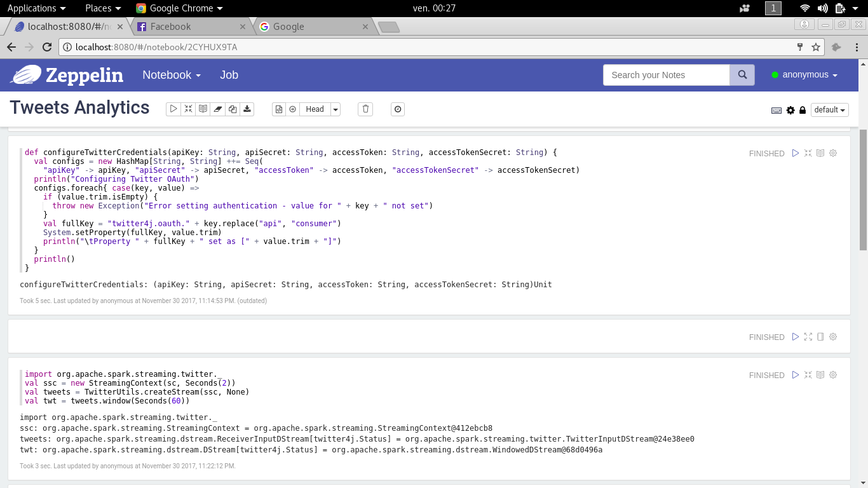868x488 pixels.
Task: Open the cron scheduler clock icon
Action: 398,109
